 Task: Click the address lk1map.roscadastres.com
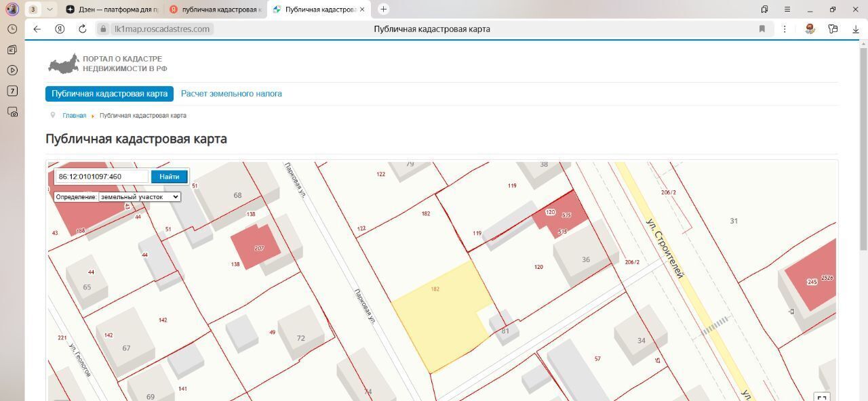coord(162,29)
